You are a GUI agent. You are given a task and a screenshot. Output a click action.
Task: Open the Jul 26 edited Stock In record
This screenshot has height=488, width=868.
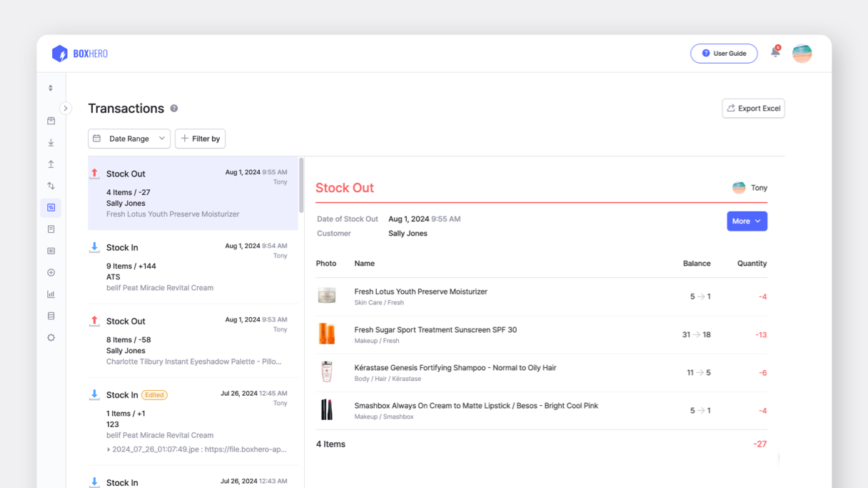(x=193, y=413)
